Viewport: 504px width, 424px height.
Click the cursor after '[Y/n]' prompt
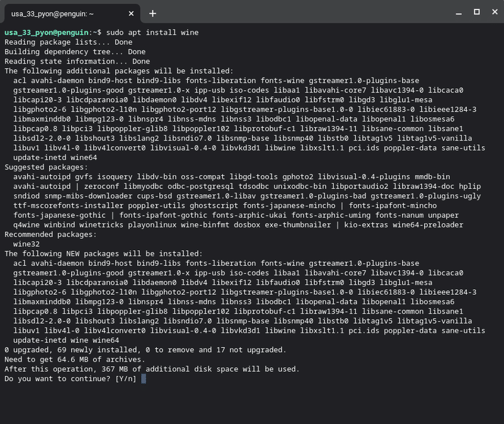pyautogui.click(x=144, y=379)
